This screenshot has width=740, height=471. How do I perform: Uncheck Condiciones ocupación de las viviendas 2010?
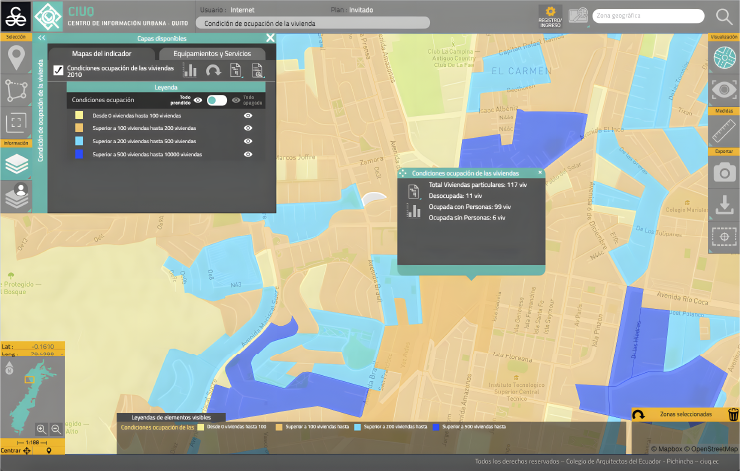pyautogui.click(x=58, y=70)
